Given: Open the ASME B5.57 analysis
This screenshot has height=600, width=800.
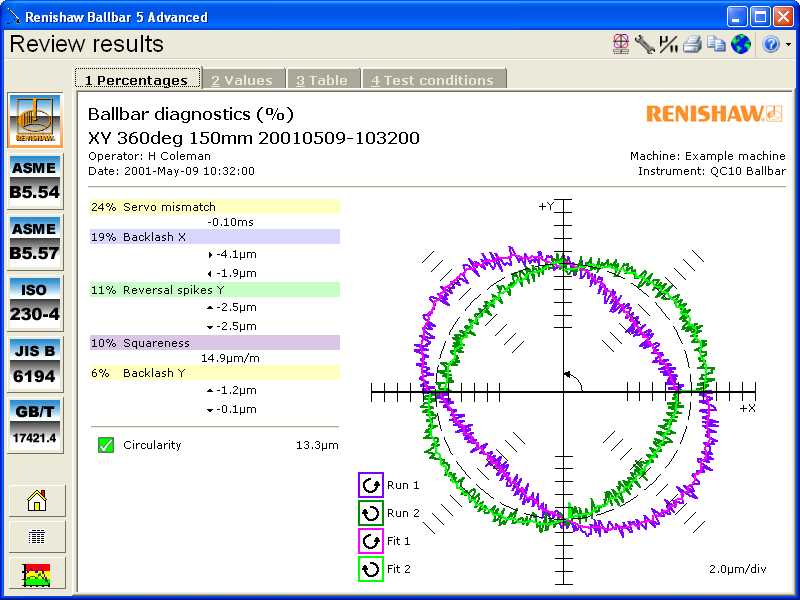Looking at the screenshot, I should click(x=35, y=242).
